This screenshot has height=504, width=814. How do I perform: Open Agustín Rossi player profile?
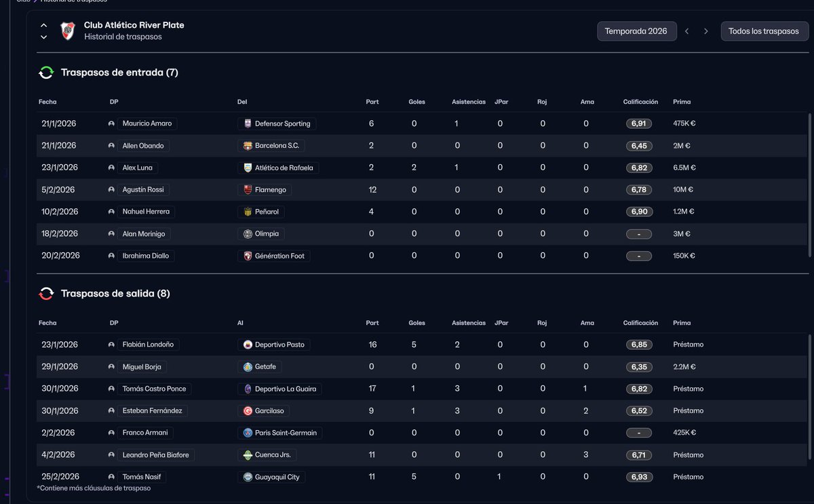143,190
